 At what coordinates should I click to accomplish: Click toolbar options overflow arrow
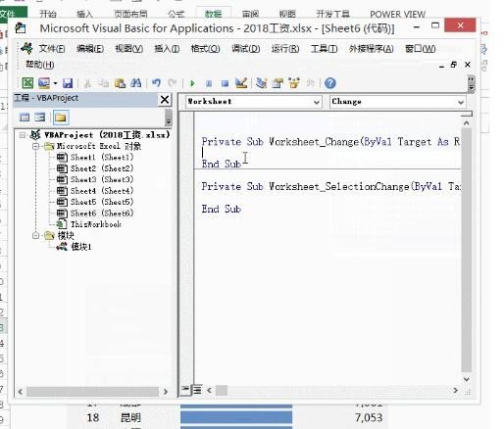(x=471, y=83)
